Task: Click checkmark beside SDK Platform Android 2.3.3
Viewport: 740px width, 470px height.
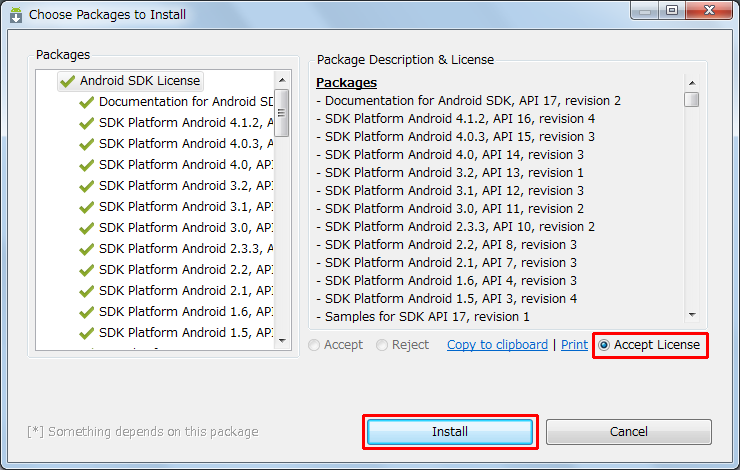Action: tap(86, 249)
